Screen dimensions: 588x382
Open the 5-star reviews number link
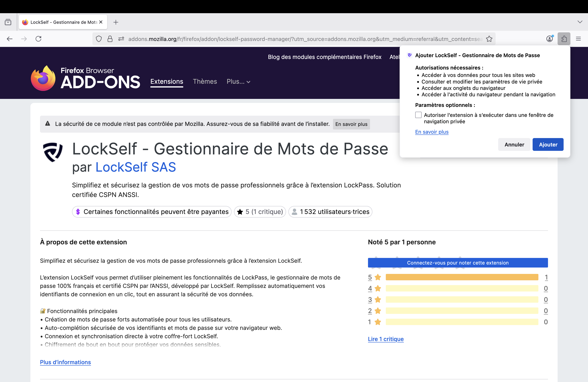370,277
